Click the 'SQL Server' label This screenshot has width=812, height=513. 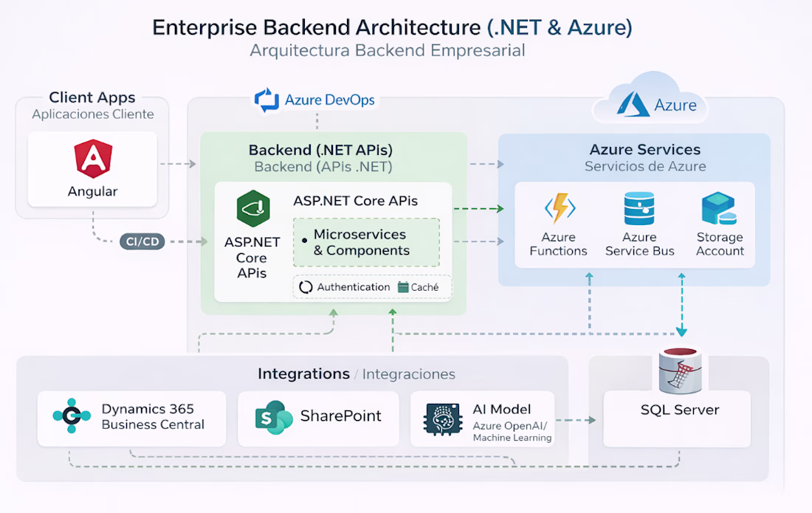pos(680,410)
